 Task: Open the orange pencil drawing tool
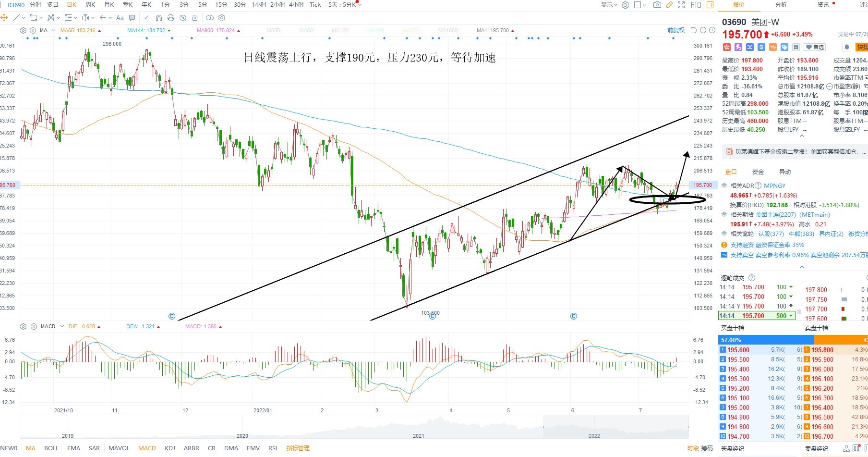[669, 5]
